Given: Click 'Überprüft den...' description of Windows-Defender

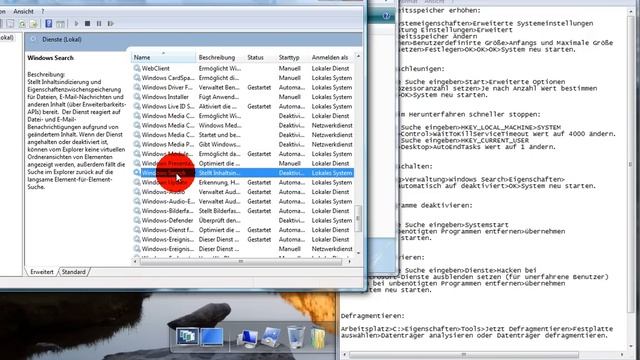Looking at the screenshot, I should point(219,220).
